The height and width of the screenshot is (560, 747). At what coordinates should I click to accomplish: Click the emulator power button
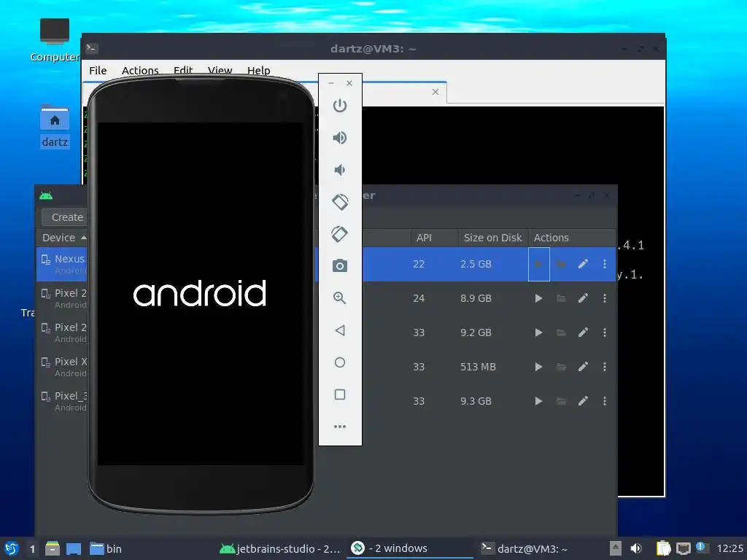(340, 106)
